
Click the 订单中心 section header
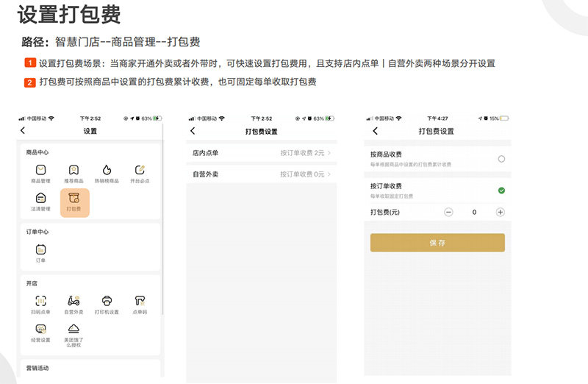(37, 232)
